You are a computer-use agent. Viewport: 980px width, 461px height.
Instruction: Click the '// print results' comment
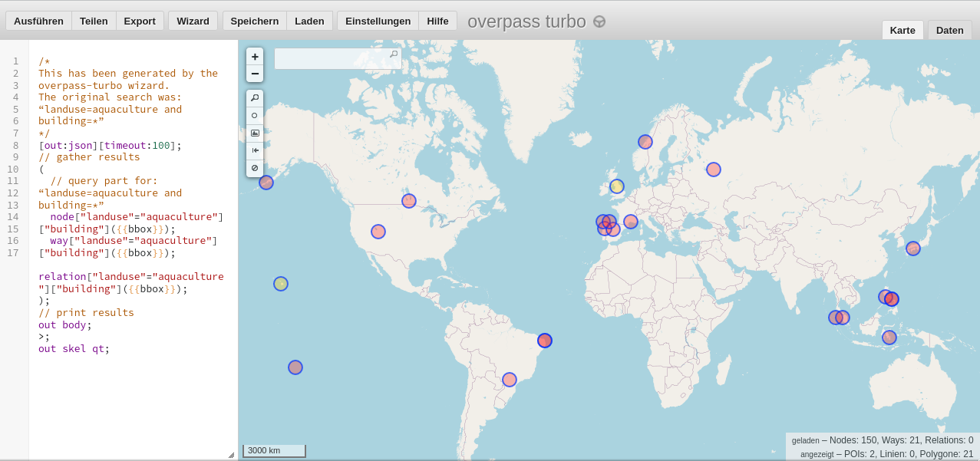pyautogui.click(x=86, y=312)
